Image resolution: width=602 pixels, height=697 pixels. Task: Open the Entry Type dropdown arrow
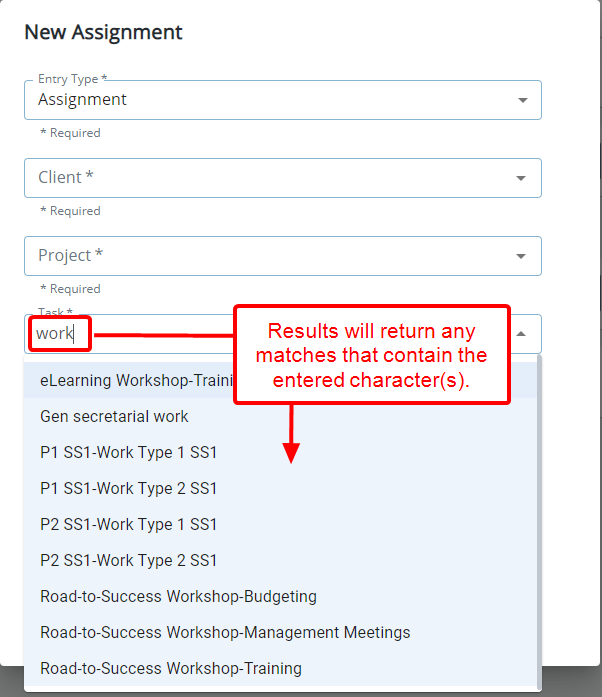(521, 100)
